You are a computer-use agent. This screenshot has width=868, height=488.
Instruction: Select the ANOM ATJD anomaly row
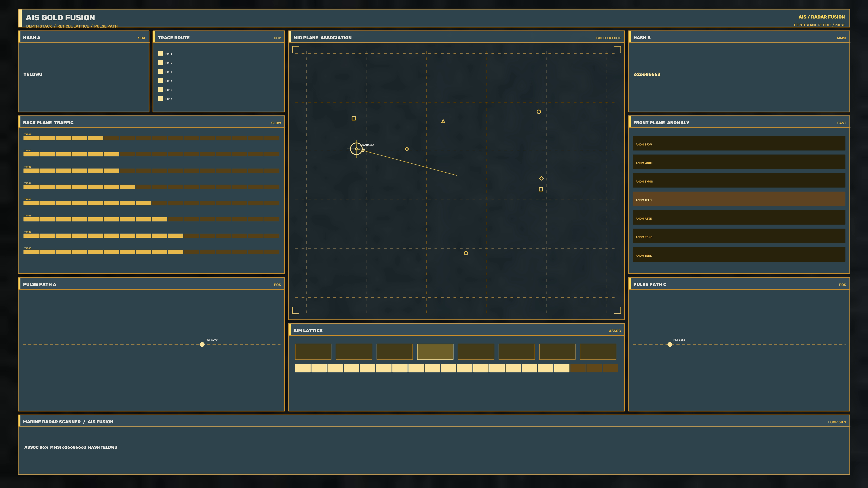(739, 218)
